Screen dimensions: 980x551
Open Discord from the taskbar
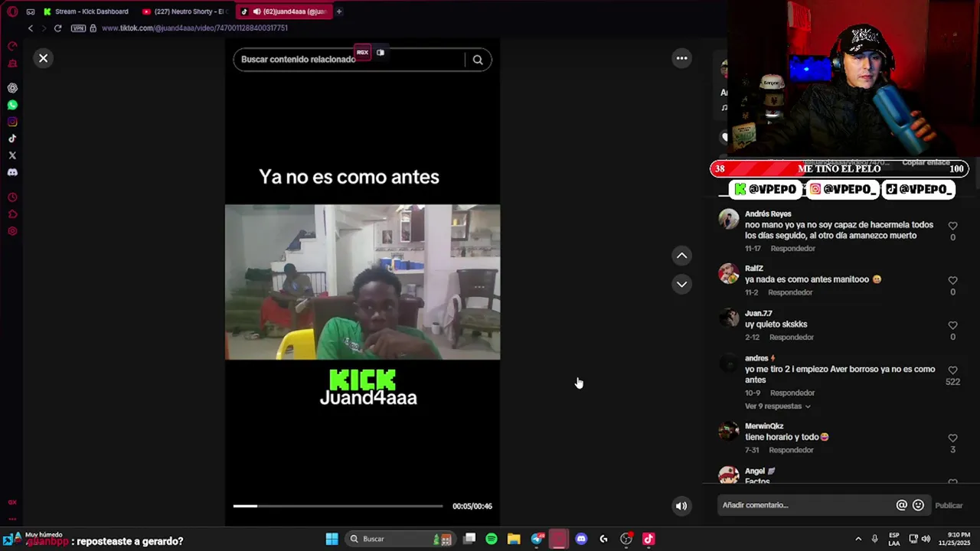(581, 539)
